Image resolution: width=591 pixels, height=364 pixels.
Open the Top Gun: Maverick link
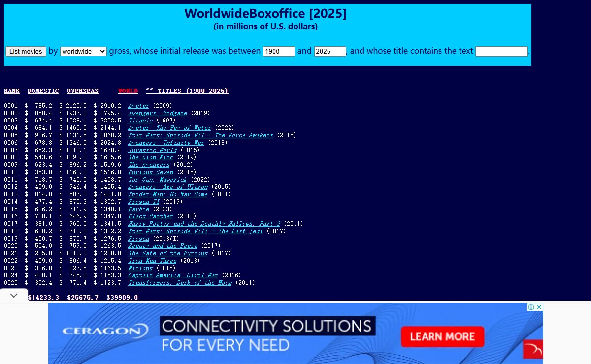tap(158, 180)
